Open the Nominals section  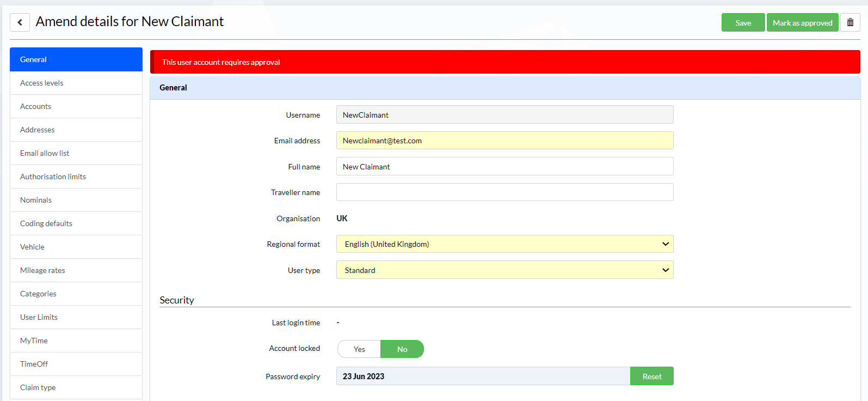coord(76,200)
